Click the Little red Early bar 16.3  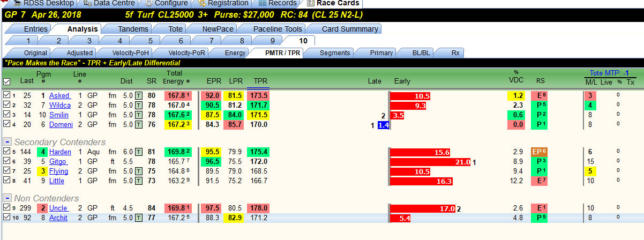[x=422, y=181]
